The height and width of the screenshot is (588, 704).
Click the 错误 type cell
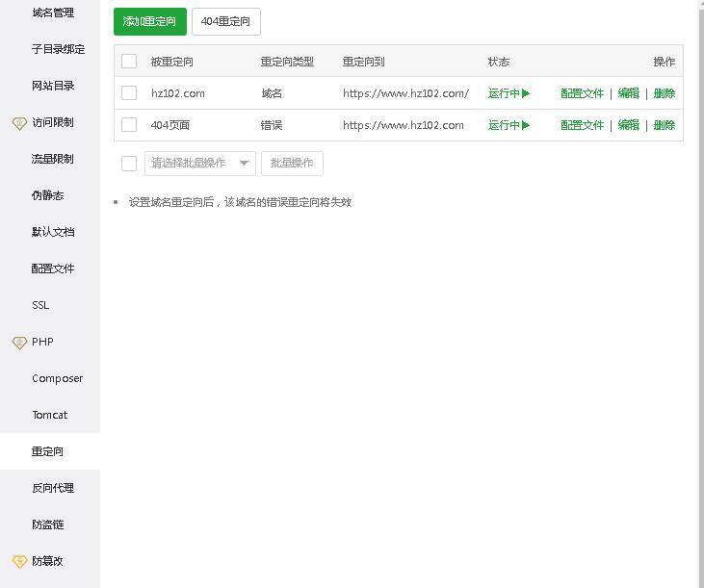272,125
